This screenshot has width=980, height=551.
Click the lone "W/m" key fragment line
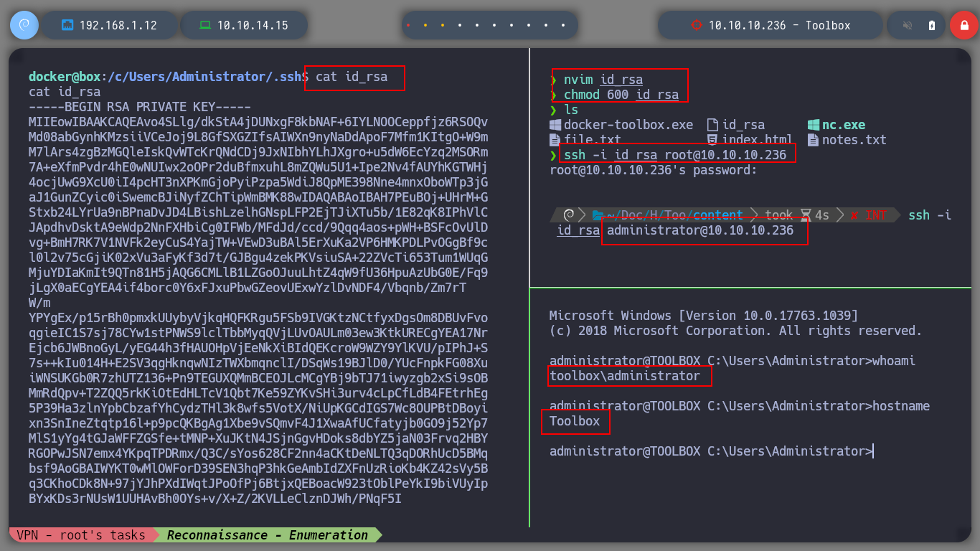pyautogui.click(x=39, y=303)
